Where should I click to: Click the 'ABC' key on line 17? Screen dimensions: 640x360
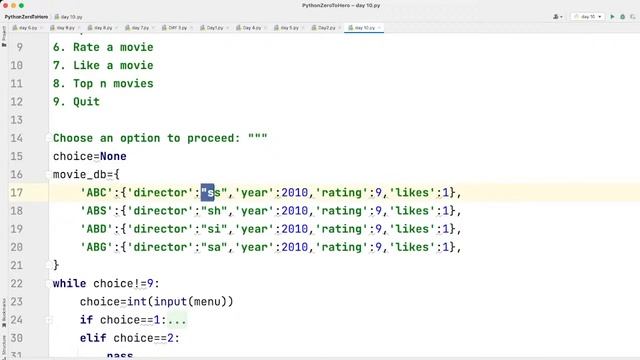(x=96, y=193)
